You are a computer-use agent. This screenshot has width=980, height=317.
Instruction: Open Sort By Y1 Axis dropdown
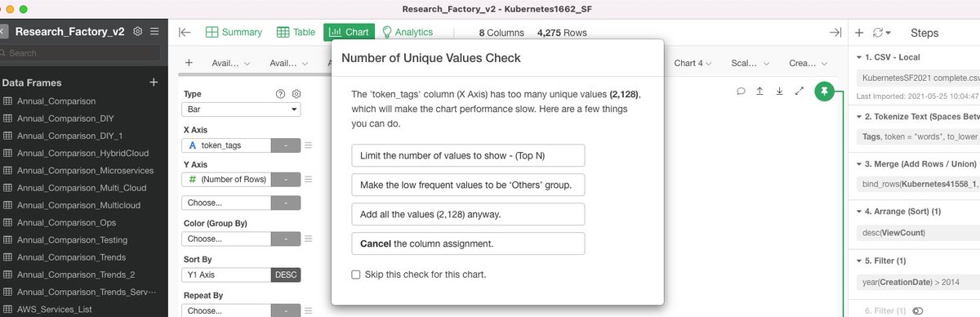tap(226, 275)
